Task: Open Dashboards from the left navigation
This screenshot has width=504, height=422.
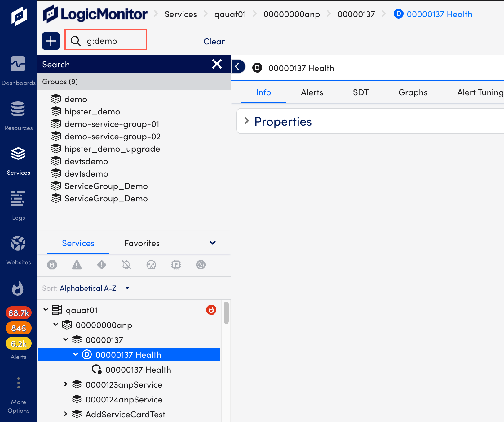Action: pos(18,70)
